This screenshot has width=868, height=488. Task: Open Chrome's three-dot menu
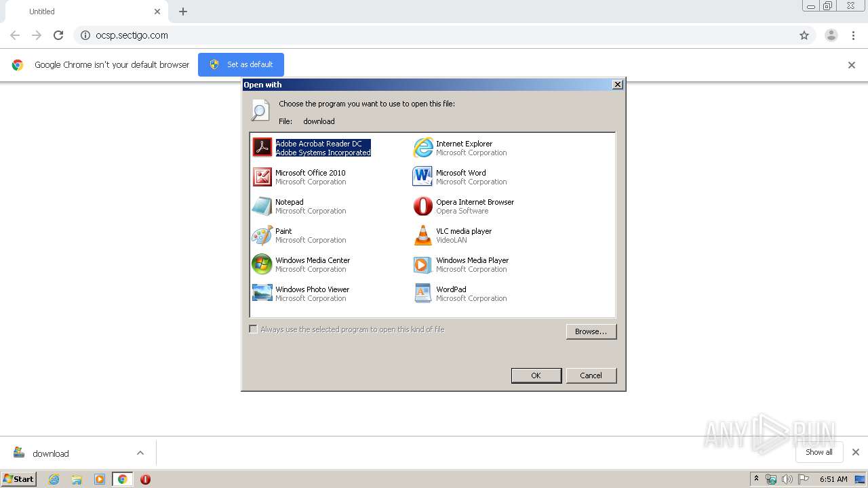853,35
